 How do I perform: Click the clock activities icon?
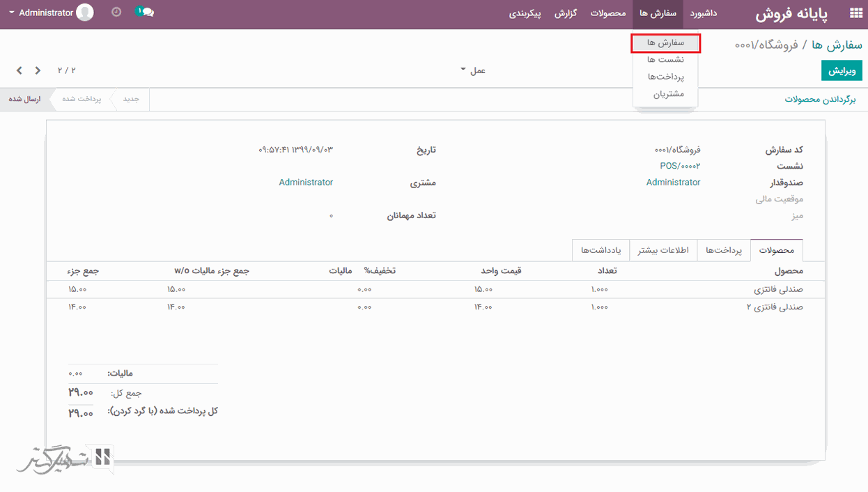(116, 13)
